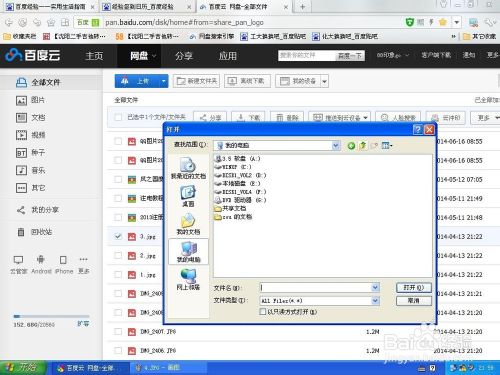Open 我的文档 in dialog places bar
The width and height of the screenshot is (500, 375).
pos(188,224)
